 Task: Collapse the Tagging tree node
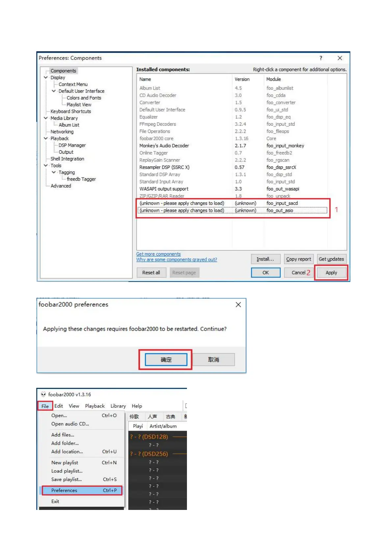pyautogui.click(x=54, y=172)
